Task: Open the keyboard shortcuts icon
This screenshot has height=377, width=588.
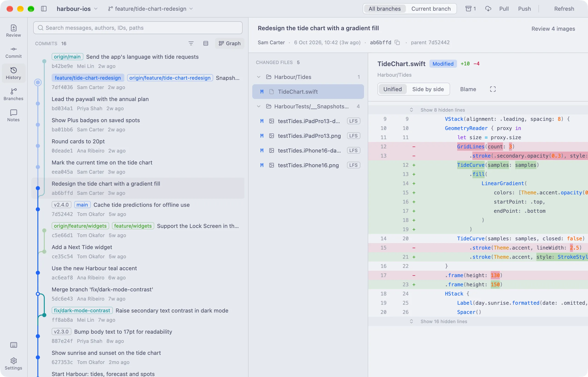Action: point(14,345)
